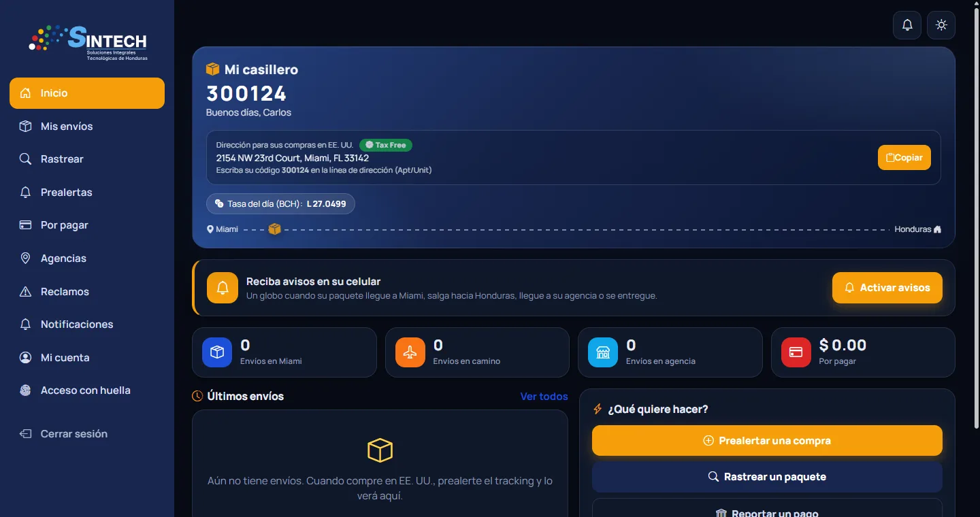Click the $ 0.00 Por pagar amount

pyautogui.click(x=843, y=346)
